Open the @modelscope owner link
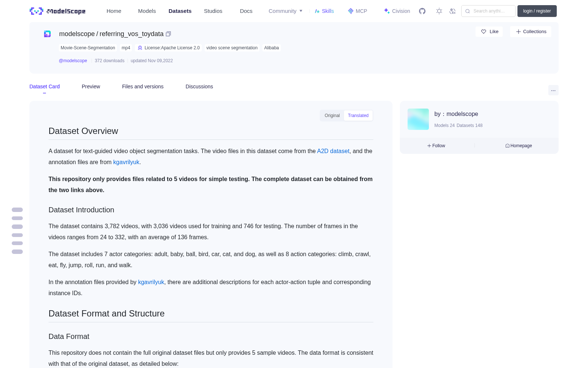588x368 pixels. tap(73, 61)
